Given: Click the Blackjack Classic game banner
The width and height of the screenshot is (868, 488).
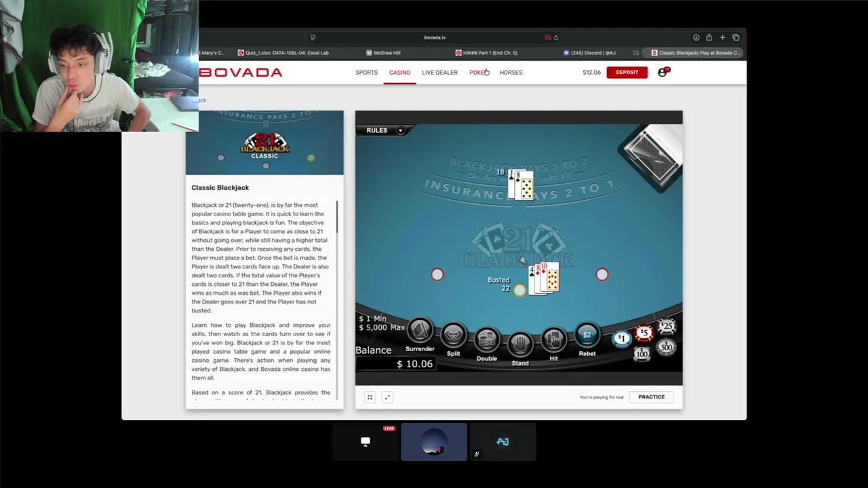Looking at the screenshot, I should (x=264, y=142).
